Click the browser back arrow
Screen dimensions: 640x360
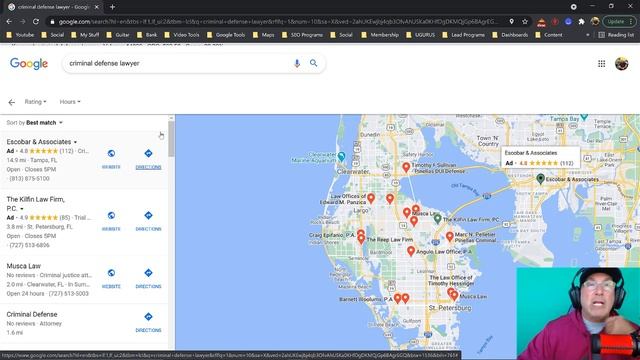(x=9, y=22)
